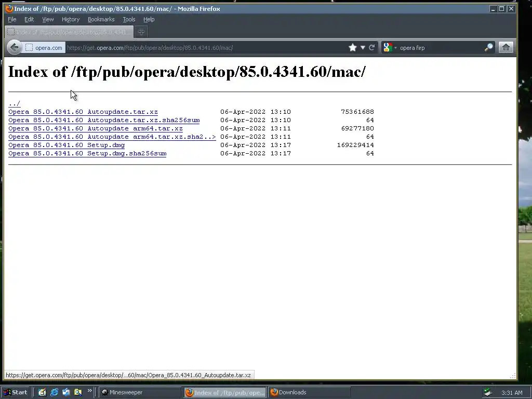Launch the third quick launch icon before the search folder
Image resolution: width=532 pixels, height=399 pixels.
[x=66, y=393]
